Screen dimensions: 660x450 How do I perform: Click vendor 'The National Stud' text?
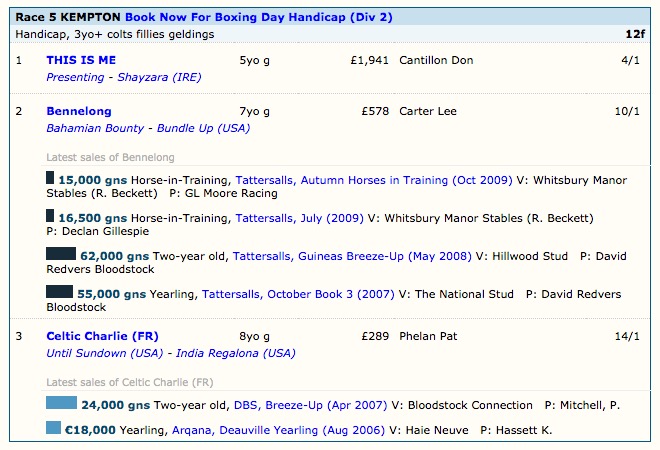point(464,294)
